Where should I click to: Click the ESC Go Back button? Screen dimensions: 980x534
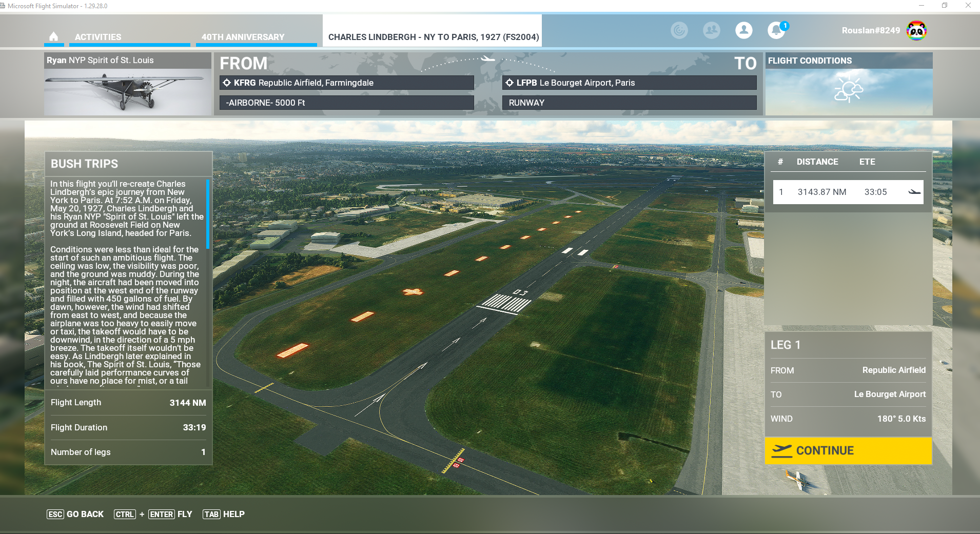[75, 514]
